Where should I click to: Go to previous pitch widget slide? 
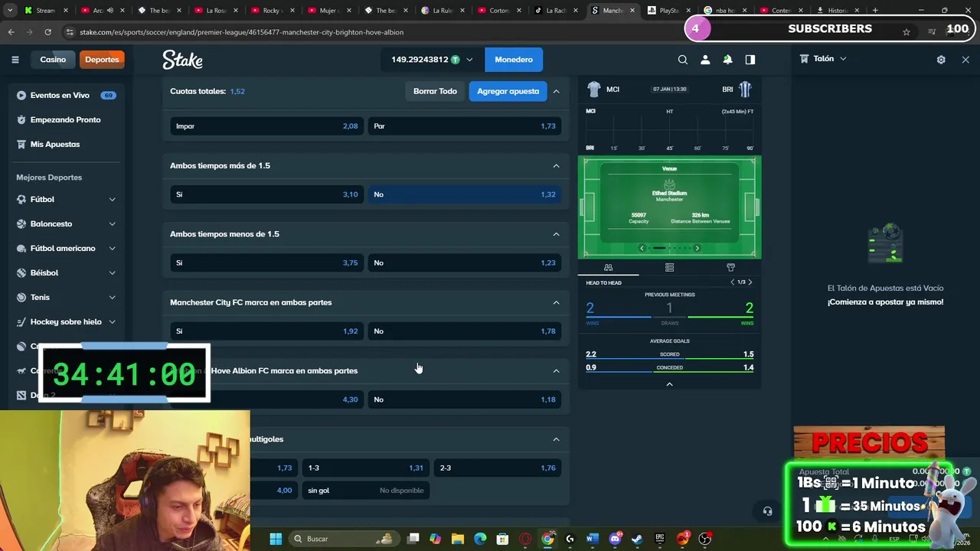642,248
